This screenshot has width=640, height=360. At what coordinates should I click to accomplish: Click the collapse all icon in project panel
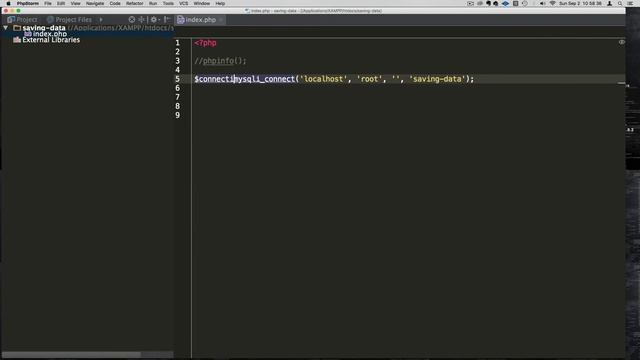click(x=141, y=19)
